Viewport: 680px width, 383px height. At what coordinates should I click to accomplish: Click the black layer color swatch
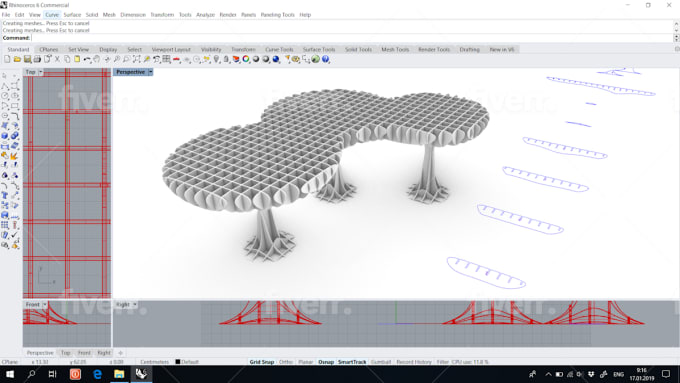[177, 362]
